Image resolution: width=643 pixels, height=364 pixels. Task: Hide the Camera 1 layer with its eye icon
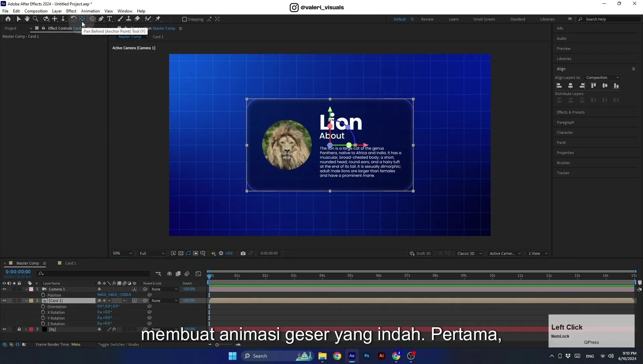(4, 289)
